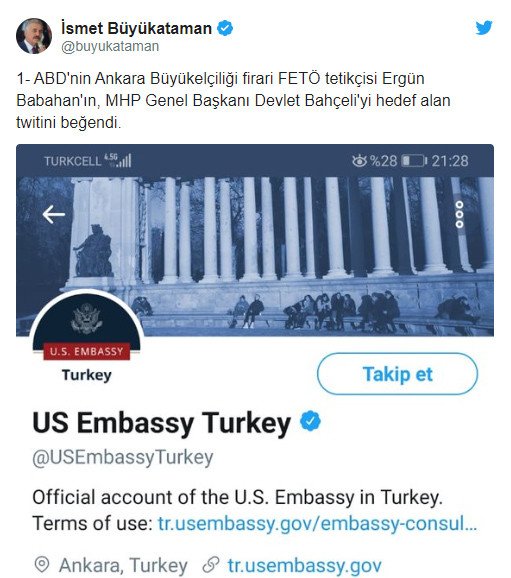The width and height of the screenshot is (511, 578).
Task: Open the tr.usembassy.gov website link
Action: [305, 565]
